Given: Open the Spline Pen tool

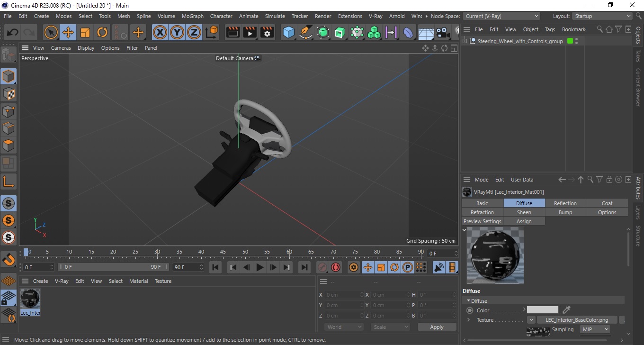Looking at the screenshot, I should click(x=306, y=33).
